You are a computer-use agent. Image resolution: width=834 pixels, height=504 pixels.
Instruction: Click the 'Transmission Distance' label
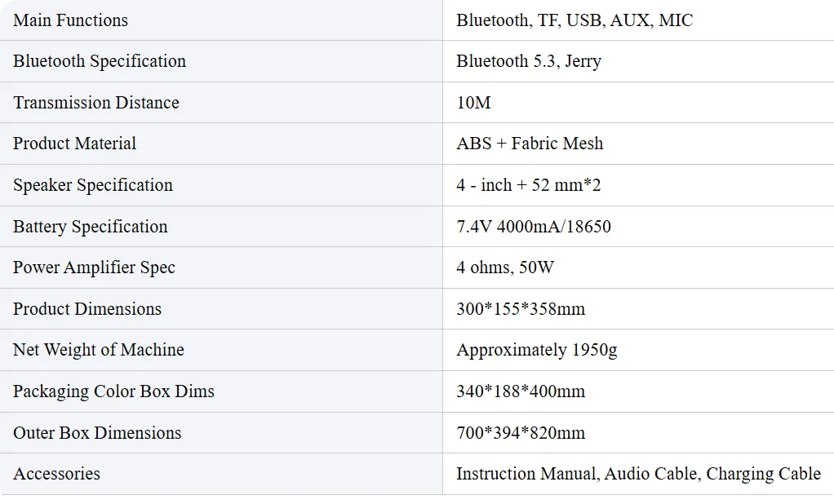pyautogui.click(x=96, y=103)
